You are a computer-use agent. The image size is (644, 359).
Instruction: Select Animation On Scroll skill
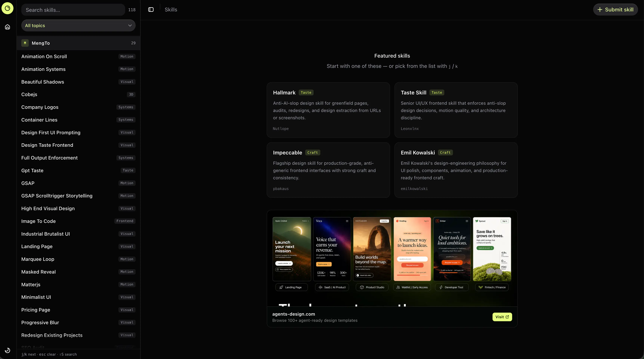click(78, 57)
